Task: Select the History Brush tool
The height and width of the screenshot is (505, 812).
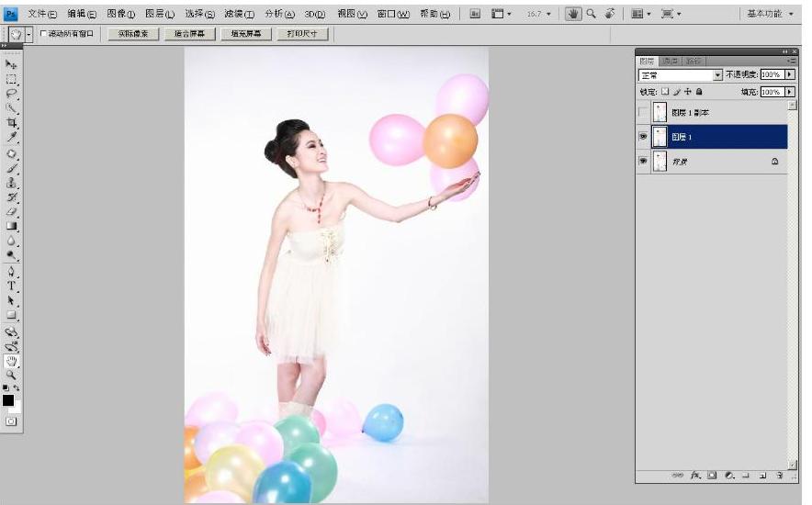Action: (11, 197)
